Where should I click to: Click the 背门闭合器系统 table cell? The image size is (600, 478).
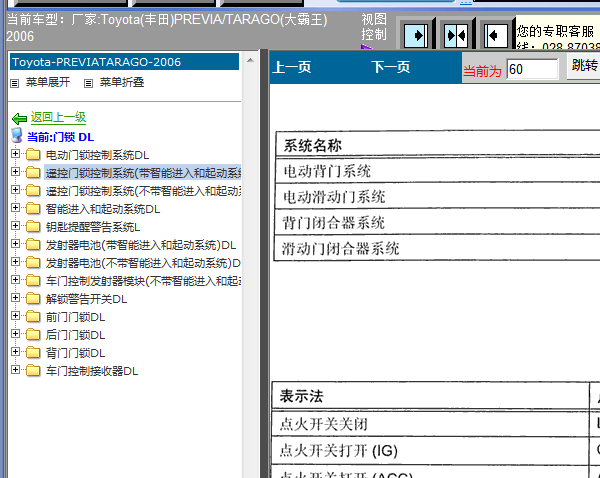437,222
